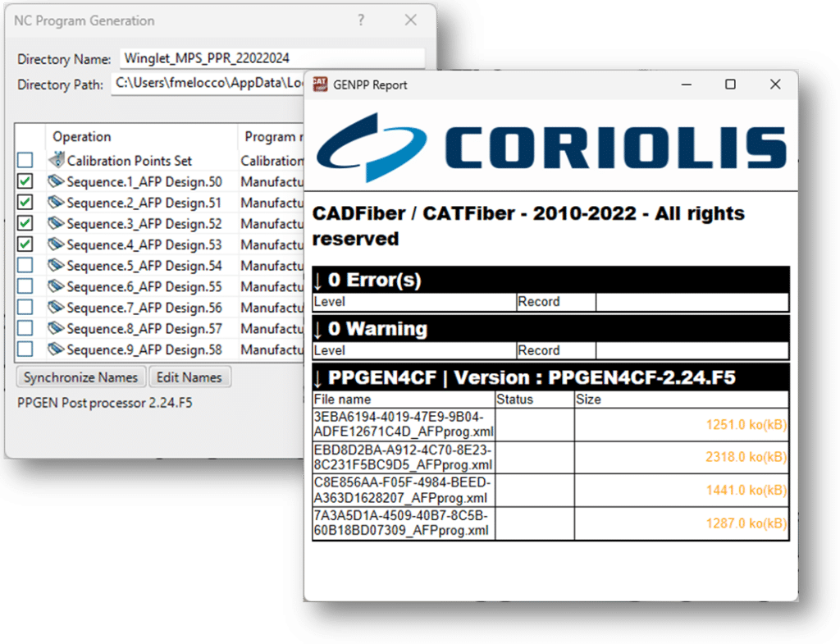Click the GENPP Report window app icon

(321, 84)
